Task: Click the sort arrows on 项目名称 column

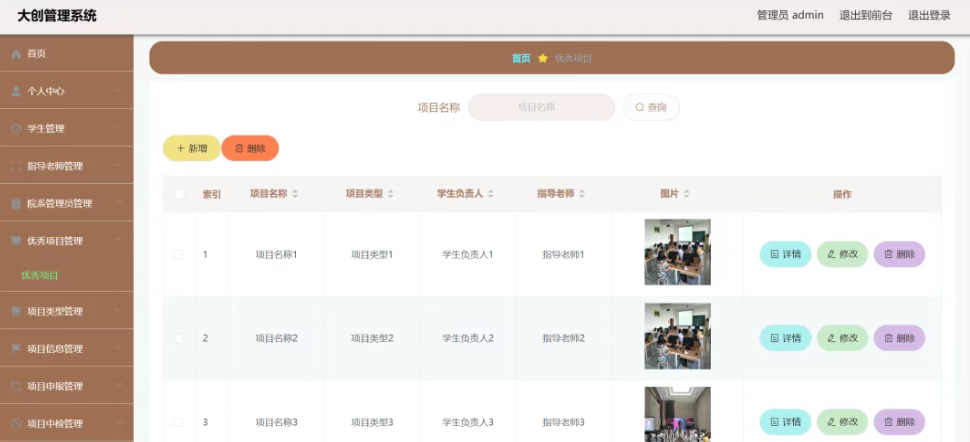Action: pyautogui.click(x=295, y=194)
